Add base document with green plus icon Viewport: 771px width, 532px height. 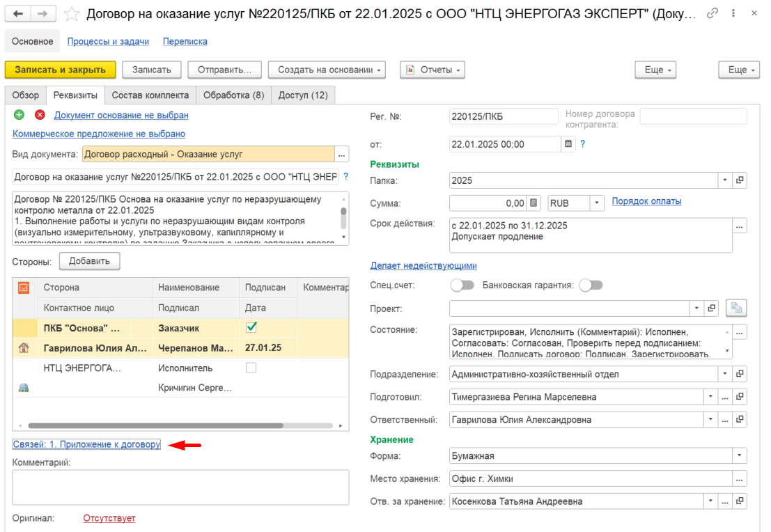(20, 115)
